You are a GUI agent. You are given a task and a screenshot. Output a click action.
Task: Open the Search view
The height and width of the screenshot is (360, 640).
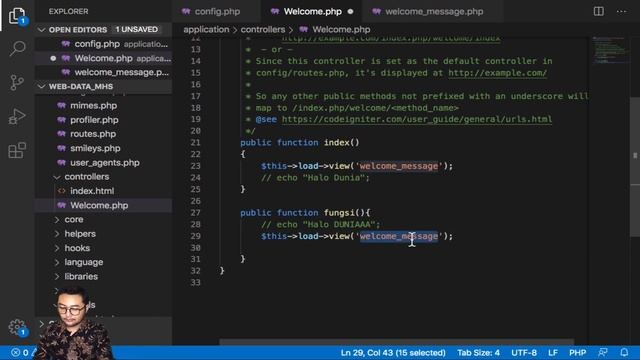point(17,48)
